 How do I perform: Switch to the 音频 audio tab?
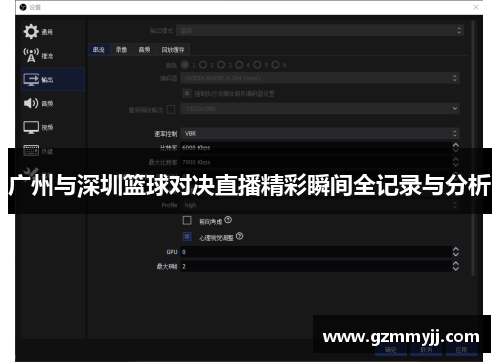(144, 50)
